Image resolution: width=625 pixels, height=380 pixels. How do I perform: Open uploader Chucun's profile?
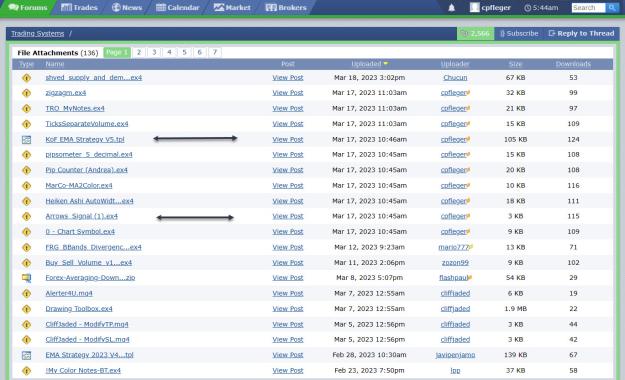(x=455, y=78)
